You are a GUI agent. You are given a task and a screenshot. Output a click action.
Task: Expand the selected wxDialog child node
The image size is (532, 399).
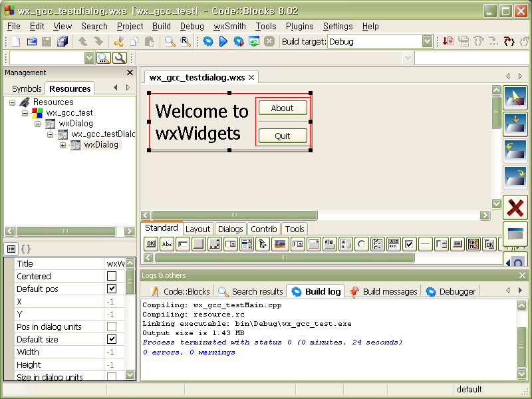63,145
